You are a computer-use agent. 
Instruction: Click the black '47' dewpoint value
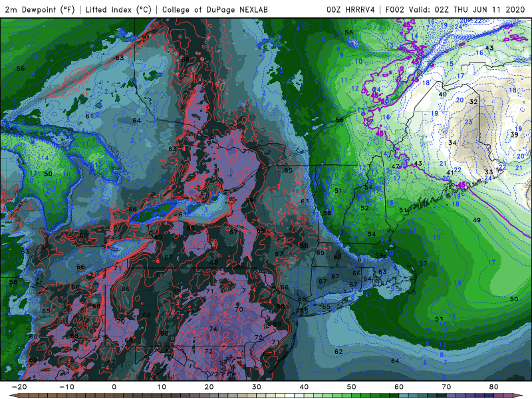click(395, 166)
